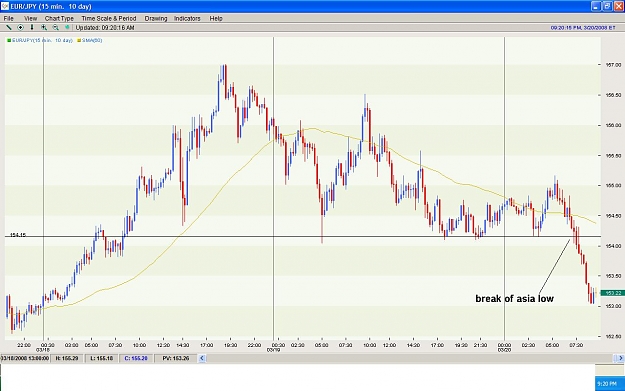Click the 'break of asia low' annotation
The image size is (625, 391).
point(514,299)
